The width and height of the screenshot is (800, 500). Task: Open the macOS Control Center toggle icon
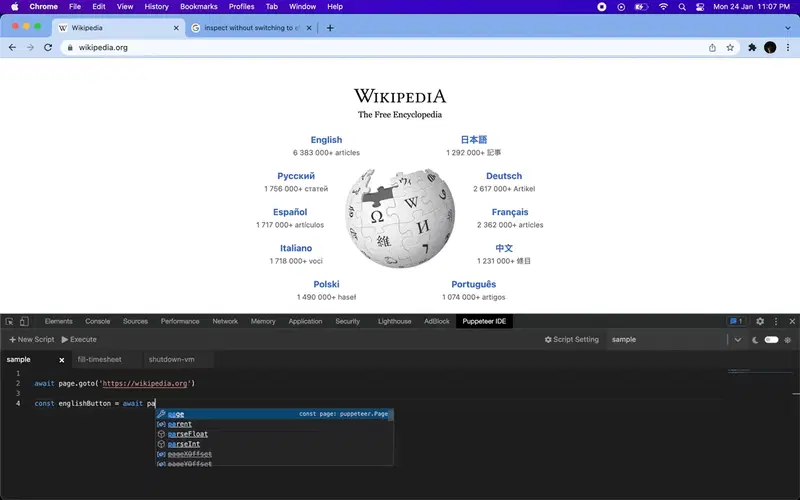click(x=700, y=7)
